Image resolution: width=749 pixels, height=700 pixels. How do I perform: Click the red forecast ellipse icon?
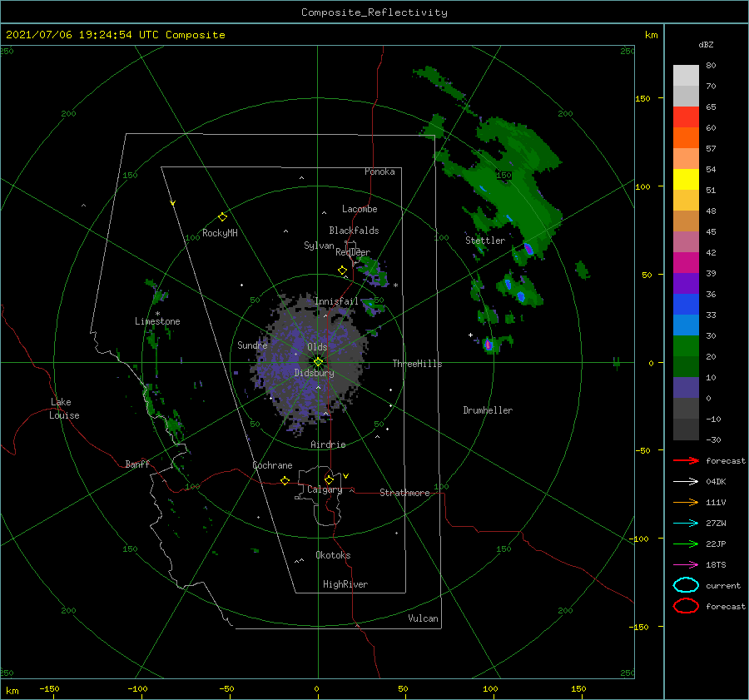686,606
